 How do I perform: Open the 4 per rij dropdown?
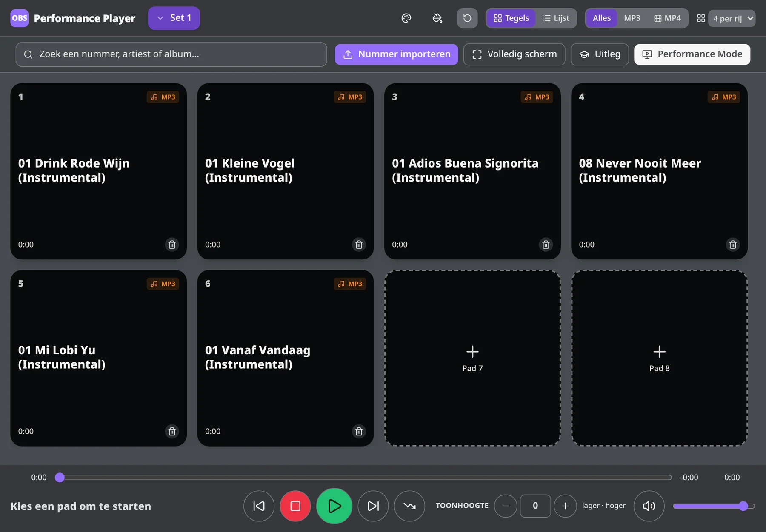[x=732, y=19]
